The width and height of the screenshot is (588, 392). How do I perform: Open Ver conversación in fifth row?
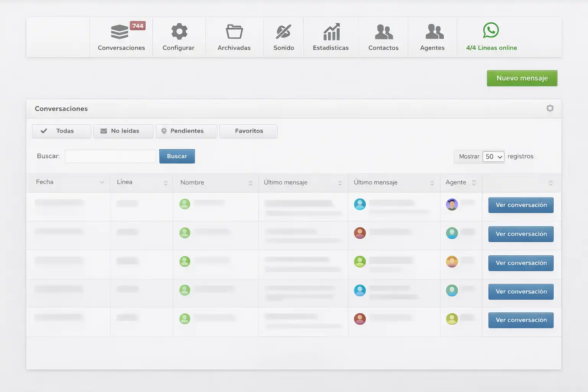(521, 320)
